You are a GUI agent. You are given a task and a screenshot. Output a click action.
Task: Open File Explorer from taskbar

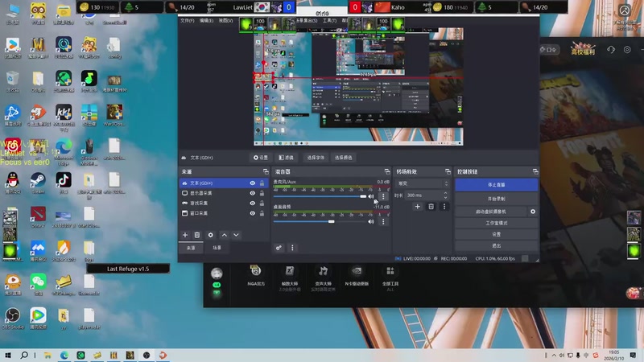click(x=47, y=355)
